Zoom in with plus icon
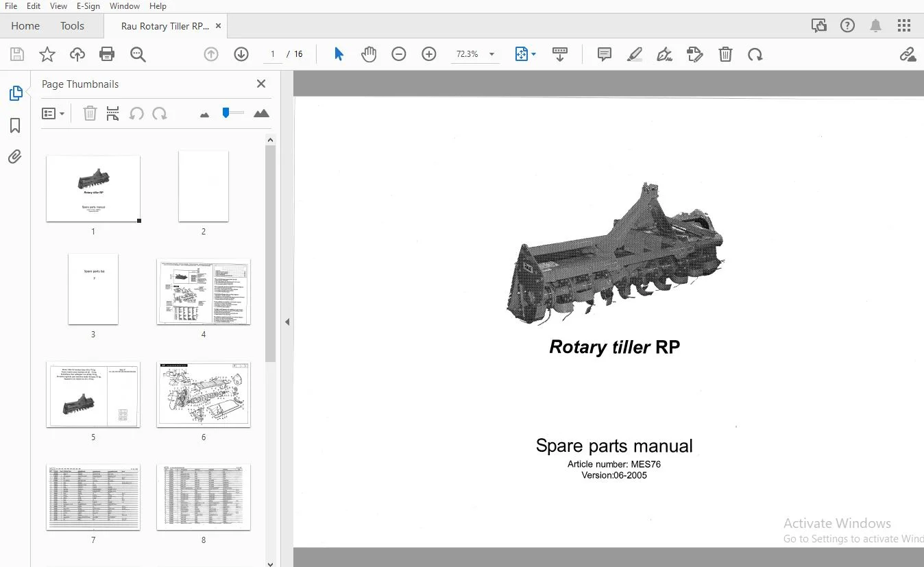The height and width of the screenshot is (567, 924). tap(429, 54)
